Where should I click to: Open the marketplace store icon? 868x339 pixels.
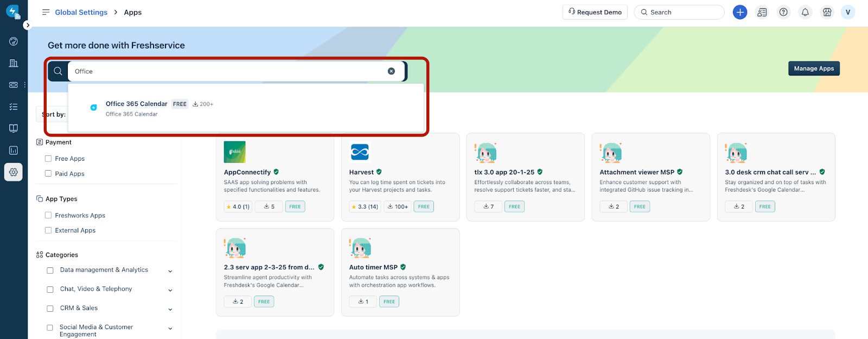(827, 12)
